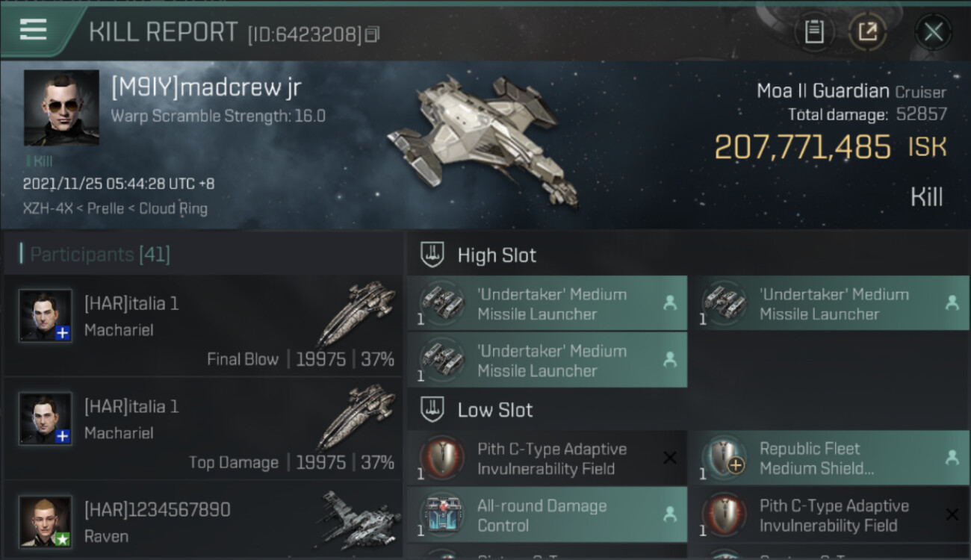The height and width of the screenshot is (560, 971).
Task: Open Republic Fleet Medium Shield module icon
Action: coord(724,458)
